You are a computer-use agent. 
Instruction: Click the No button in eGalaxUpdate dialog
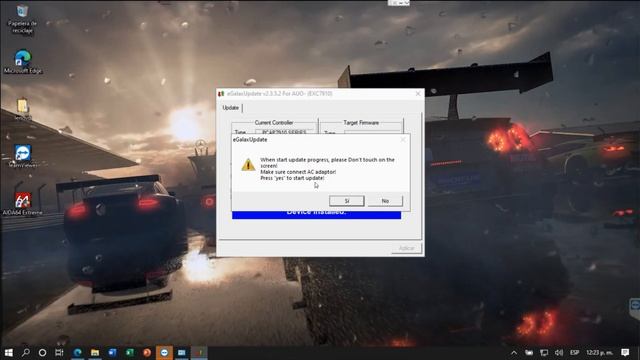coord(385,201)
